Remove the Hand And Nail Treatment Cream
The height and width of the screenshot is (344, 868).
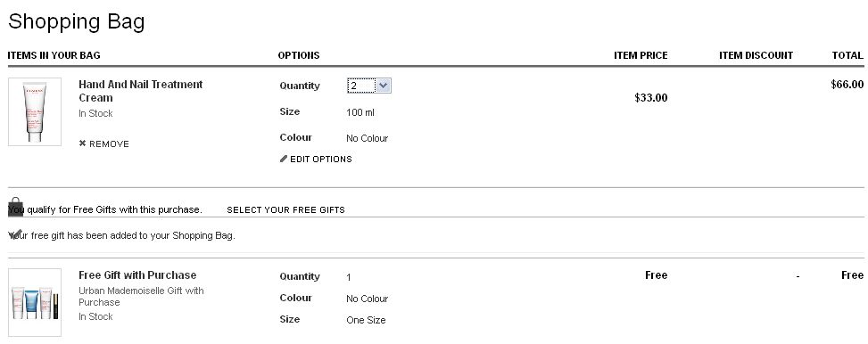click(x=104, y=143)
